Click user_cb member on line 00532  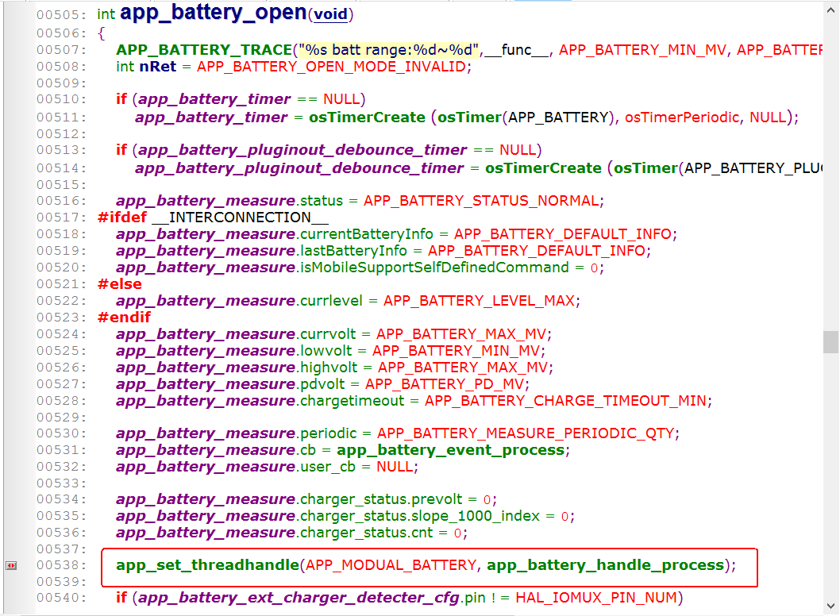coord(328,467)
